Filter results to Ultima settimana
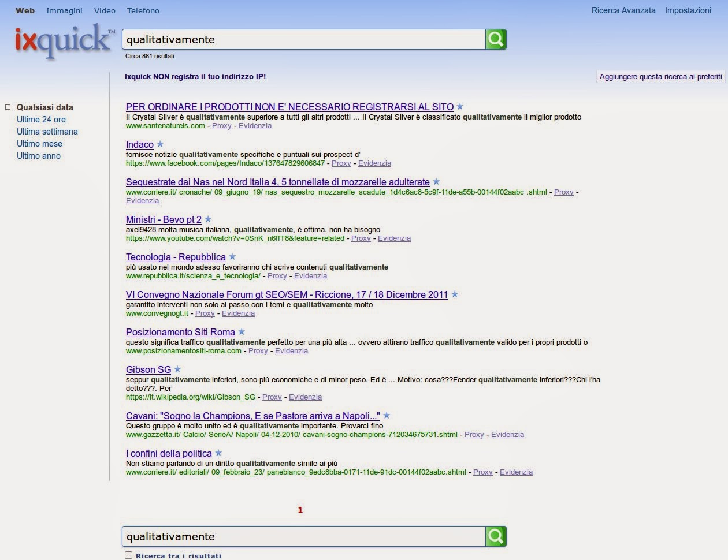Image resolution: width=728 pixels, height=560 pixels. [47, 132]
